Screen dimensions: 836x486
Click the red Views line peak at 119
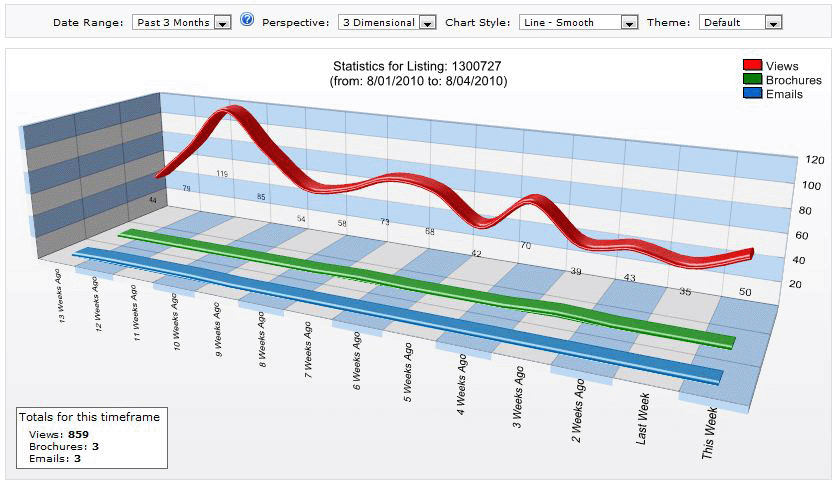pyautogui.click(x=233, y=113)
